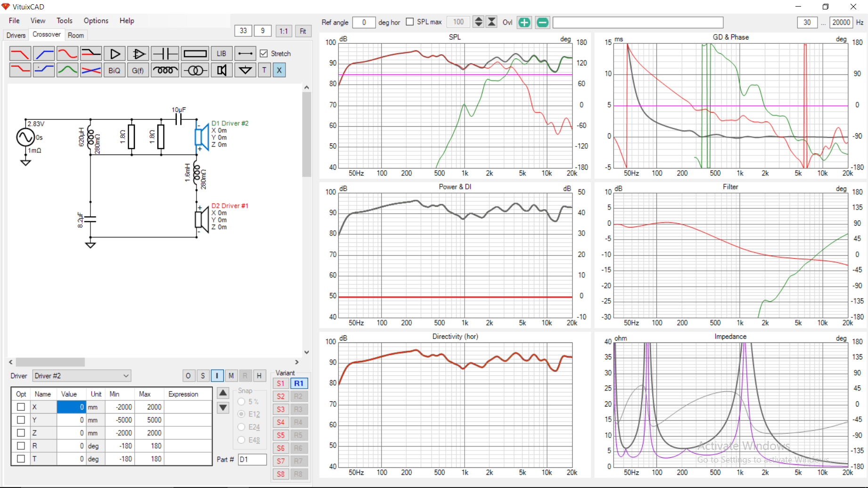This screenshot has height=488, width=868.
Task: Insert the green peak filter block
Action: click(67, 70)
